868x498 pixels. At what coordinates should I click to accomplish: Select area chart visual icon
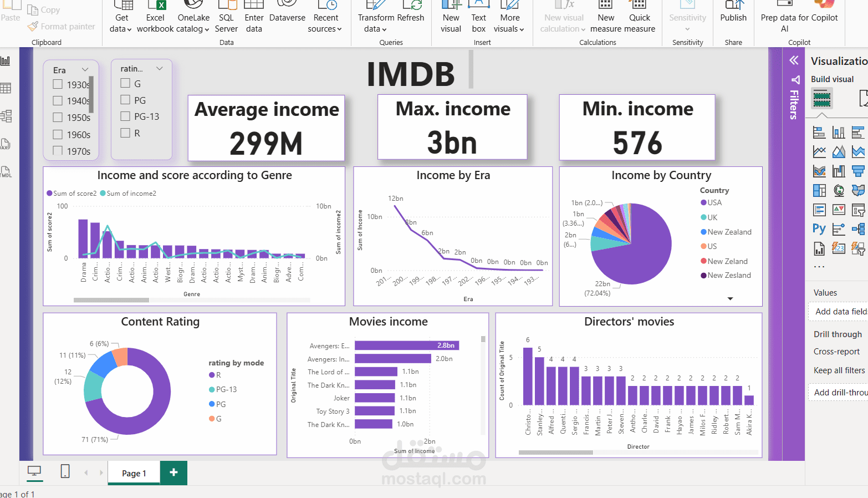tap(839, 151)
